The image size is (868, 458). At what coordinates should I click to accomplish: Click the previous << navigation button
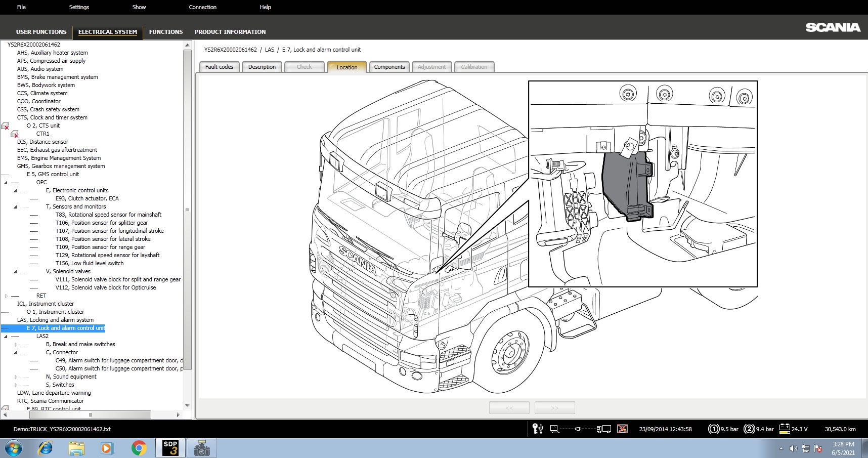coord(509,407)
